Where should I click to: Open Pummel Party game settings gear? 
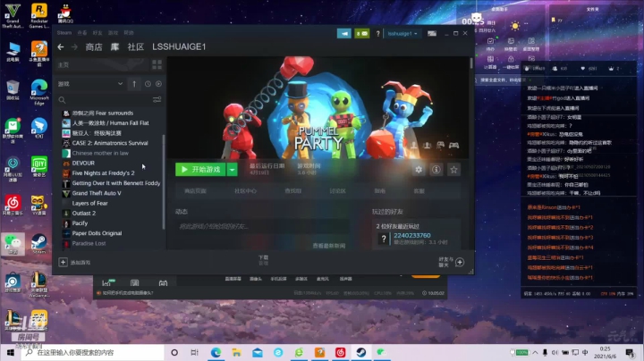tap(419, 170)
